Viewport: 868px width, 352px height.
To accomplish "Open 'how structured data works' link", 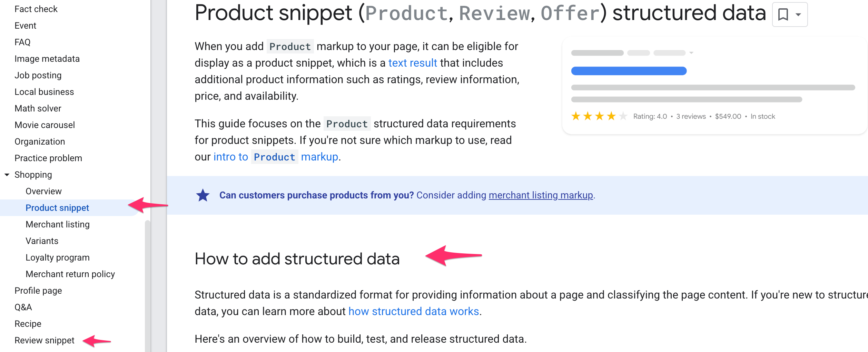I will tap(414, 311).
